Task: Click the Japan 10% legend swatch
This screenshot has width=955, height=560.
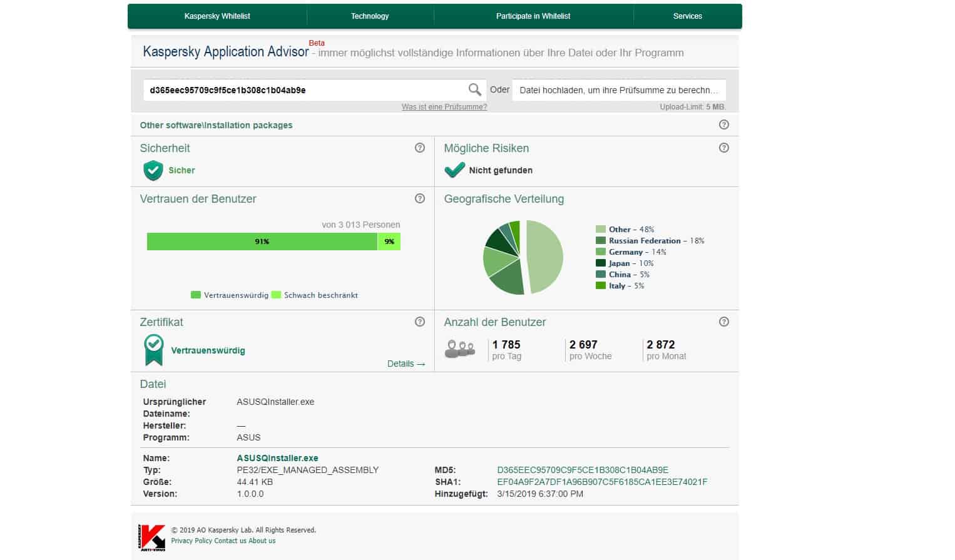Action: pyautogui.click(x=601, y=263)
